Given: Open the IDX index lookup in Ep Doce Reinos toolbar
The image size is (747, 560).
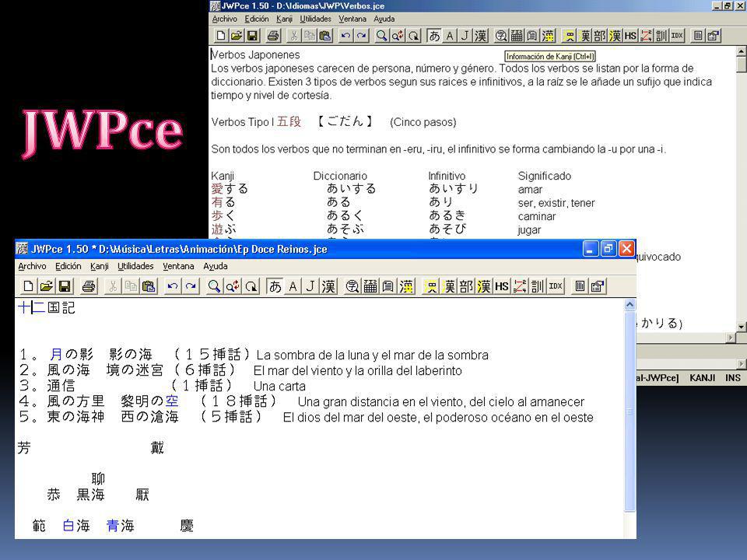Looking at the screenshot, I should pos(556,286).
